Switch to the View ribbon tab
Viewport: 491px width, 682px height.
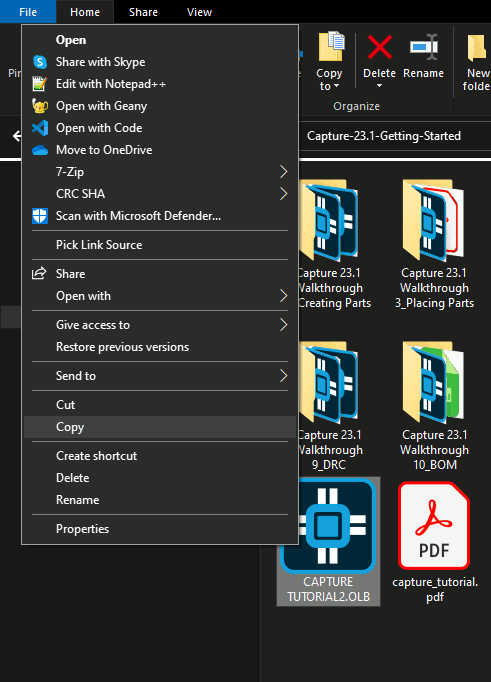coord(199,12)
